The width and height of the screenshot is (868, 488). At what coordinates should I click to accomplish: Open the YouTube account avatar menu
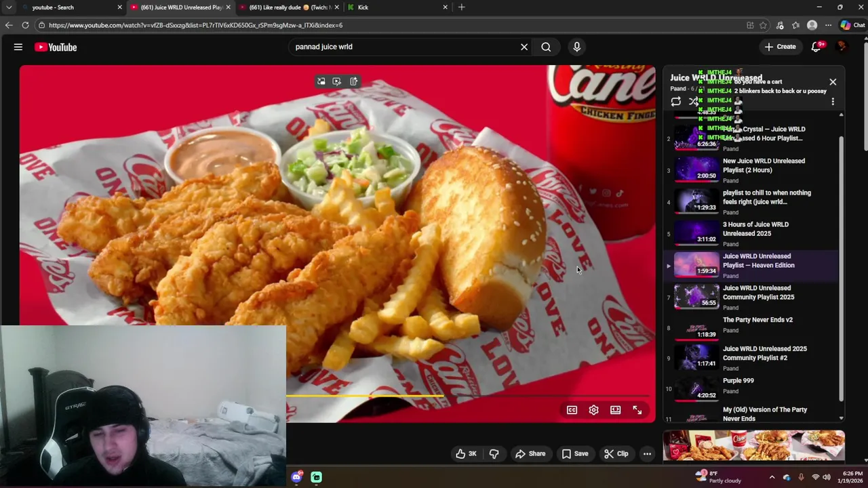point(842,47)
